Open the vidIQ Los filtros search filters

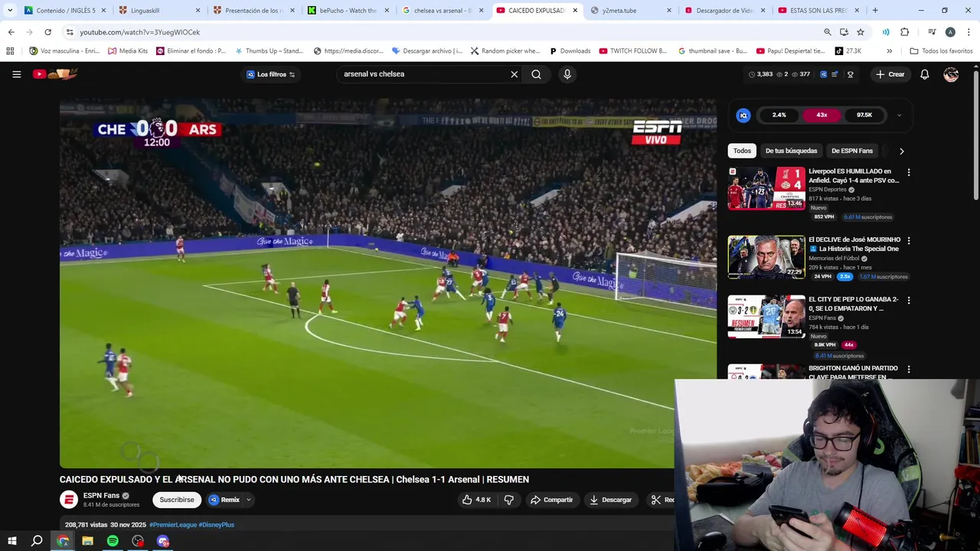point(271,74)
